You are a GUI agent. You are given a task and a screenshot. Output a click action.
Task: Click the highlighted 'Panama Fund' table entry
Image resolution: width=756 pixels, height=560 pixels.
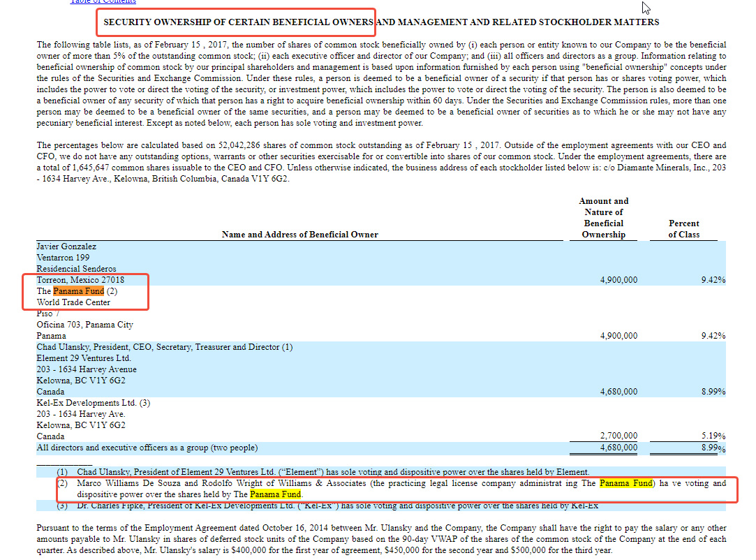(x=79, y=291)
